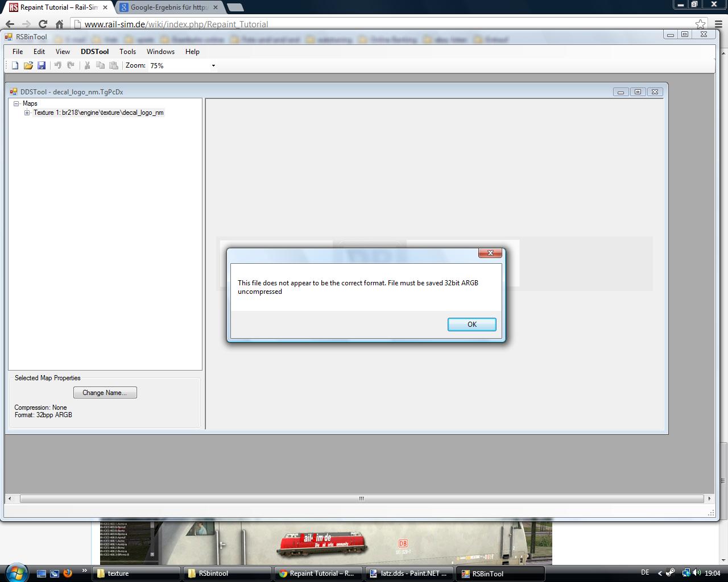Open a new Chrome tab
This screenshot has height=582, width=728.
coord(235,7)
